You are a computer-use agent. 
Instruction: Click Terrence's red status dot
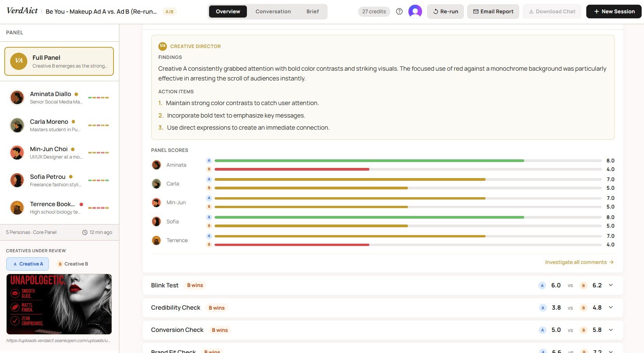(81, 204)
